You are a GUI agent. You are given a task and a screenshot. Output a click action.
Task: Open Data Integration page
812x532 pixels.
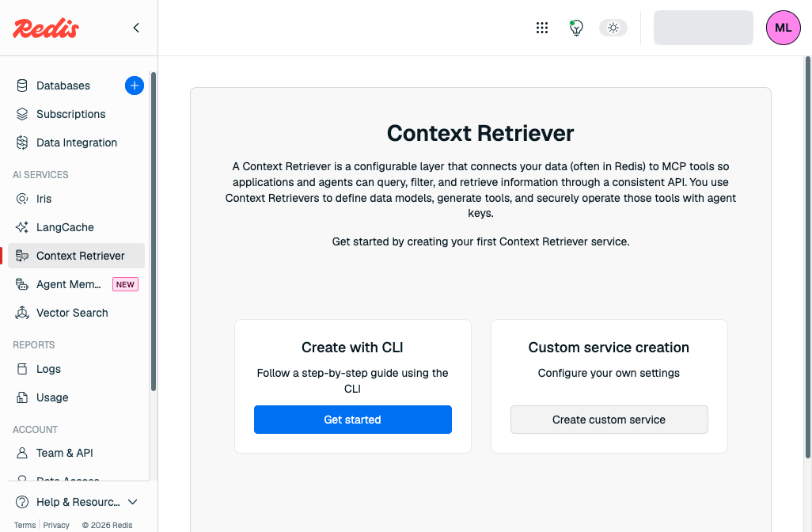coord(77,142)
